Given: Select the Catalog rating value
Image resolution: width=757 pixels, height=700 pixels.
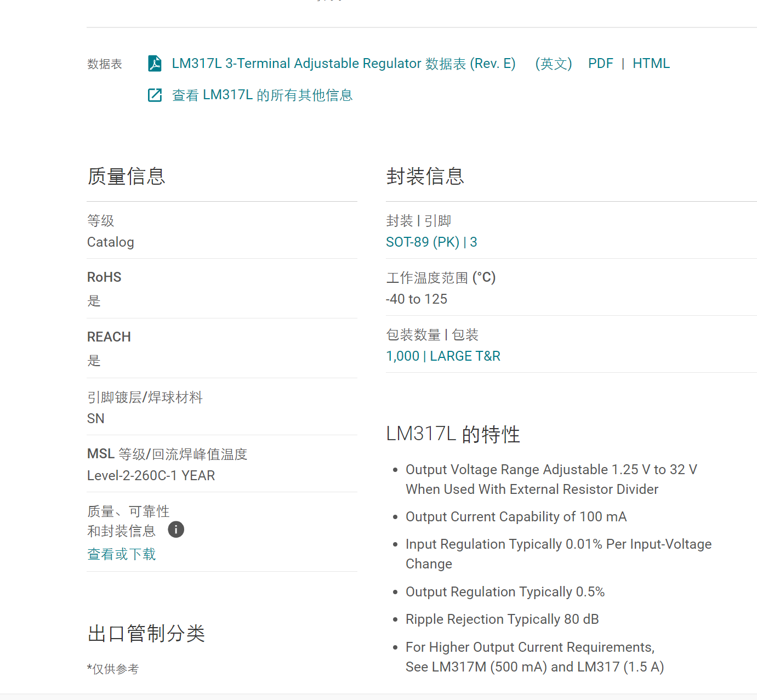Looking at the screenshot, I should coord(111,242).
